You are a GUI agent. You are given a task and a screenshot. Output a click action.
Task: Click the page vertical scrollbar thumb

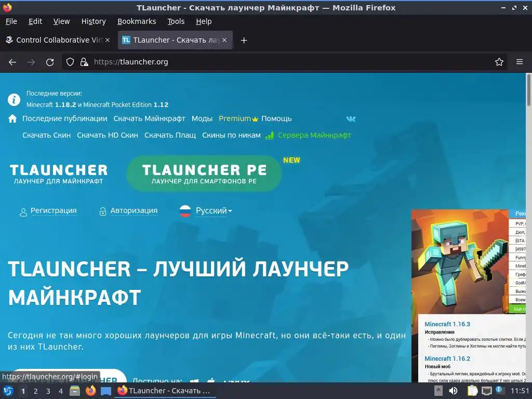[528, 90]
